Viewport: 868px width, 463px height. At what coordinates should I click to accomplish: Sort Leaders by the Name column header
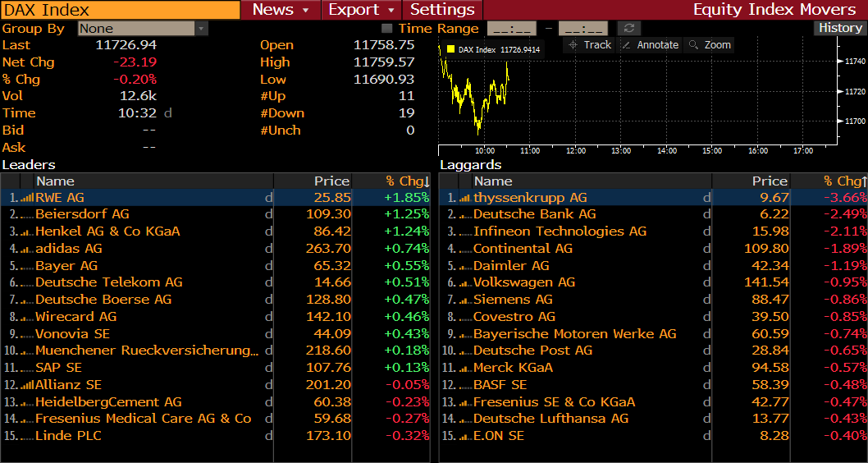(154, 181)
